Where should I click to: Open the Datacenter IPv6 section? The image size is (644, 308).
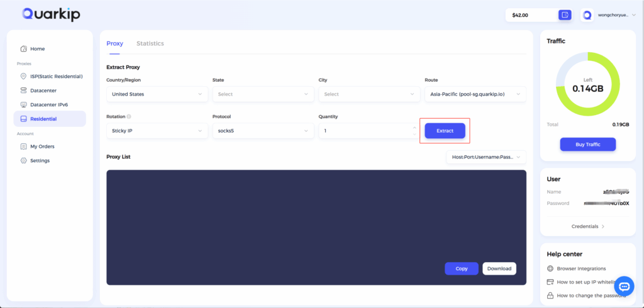[x=53, y=104]
